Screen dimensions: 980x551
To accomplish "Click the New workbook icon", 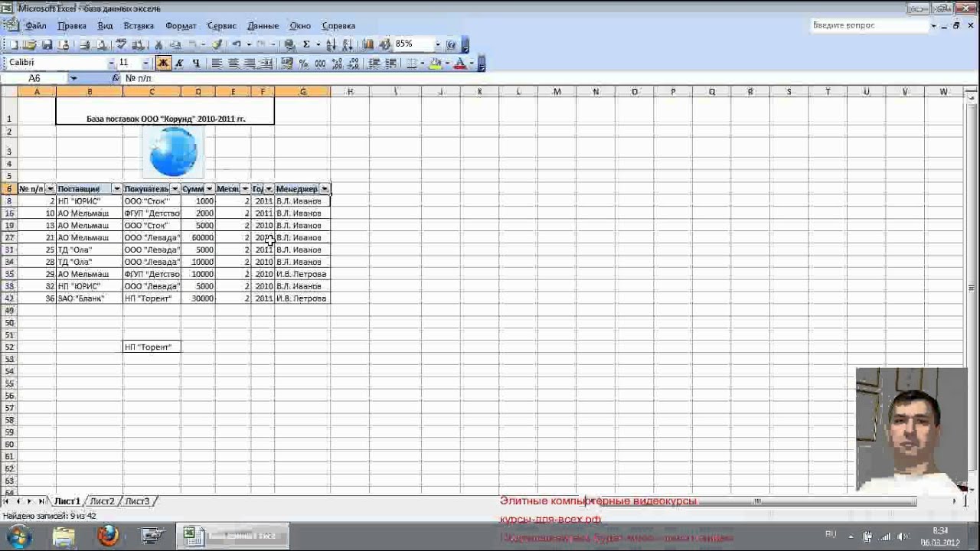I will point(14,45).
